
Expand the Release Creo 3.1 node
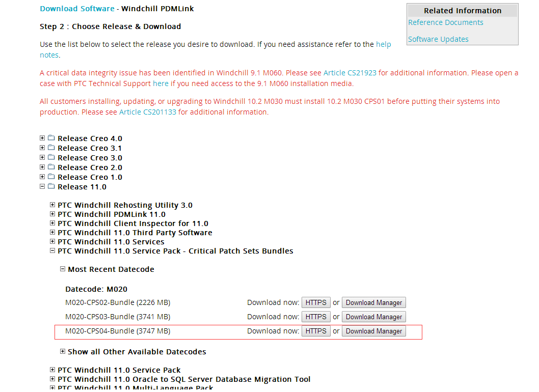pos(42,148)
